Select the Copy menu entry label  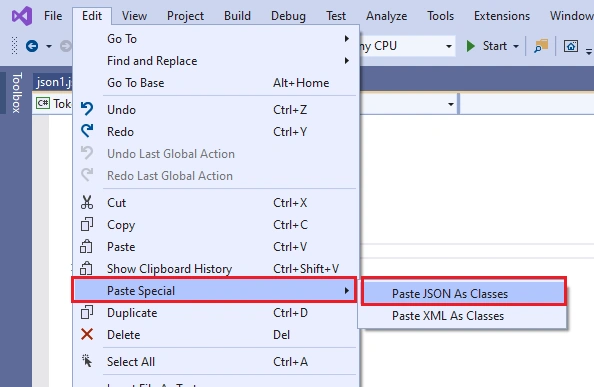tap(121, 225)
